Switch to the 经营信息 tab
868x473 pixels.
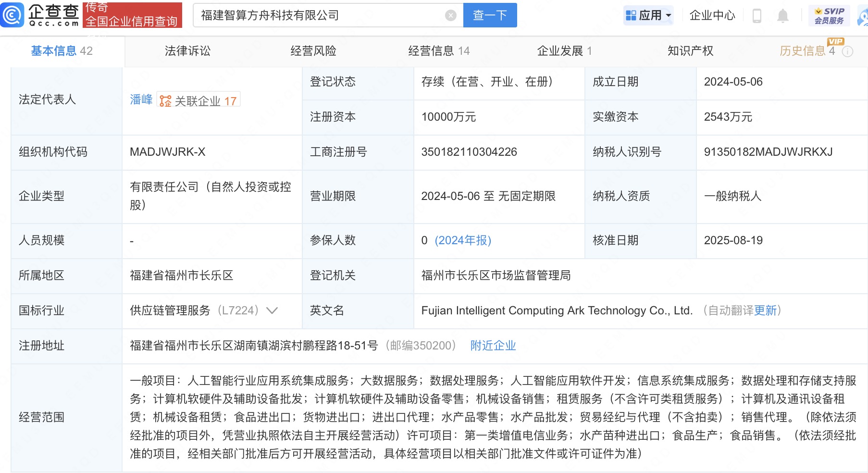tap(439, 51)
